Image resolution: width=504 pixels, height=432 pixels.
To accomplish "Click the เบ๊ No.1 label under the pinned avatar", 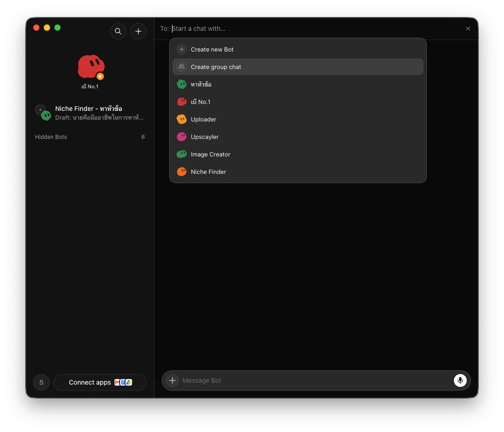I will [90, 86].
